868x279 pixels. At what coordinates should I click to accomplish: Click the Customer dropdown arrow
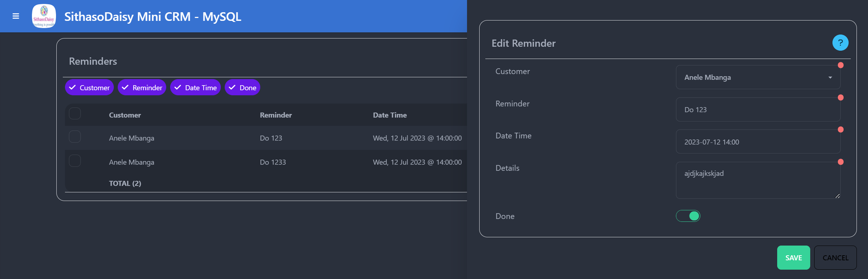click(x=830, y=78)
